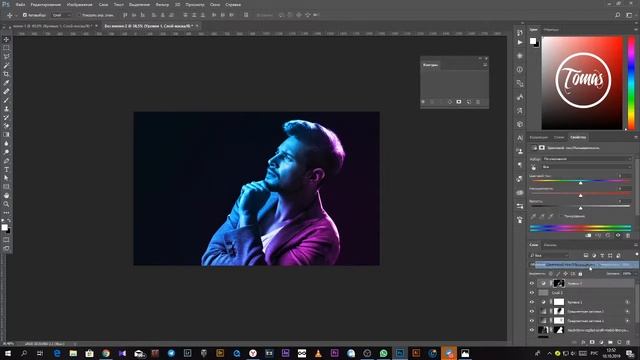The image size is (640, 360).
Task: Open the layer filter kind dropdown
Action: coord(549,256)
